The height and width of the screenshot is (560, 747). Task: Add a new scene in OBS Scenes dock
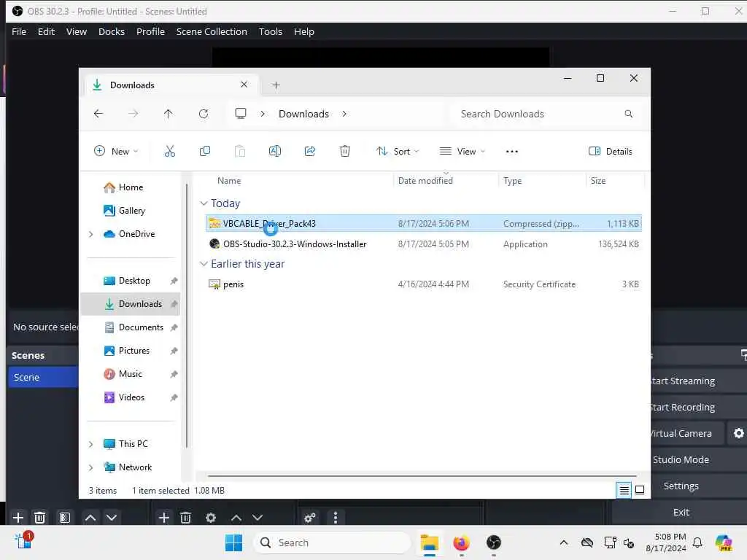[x=18, y=518]
